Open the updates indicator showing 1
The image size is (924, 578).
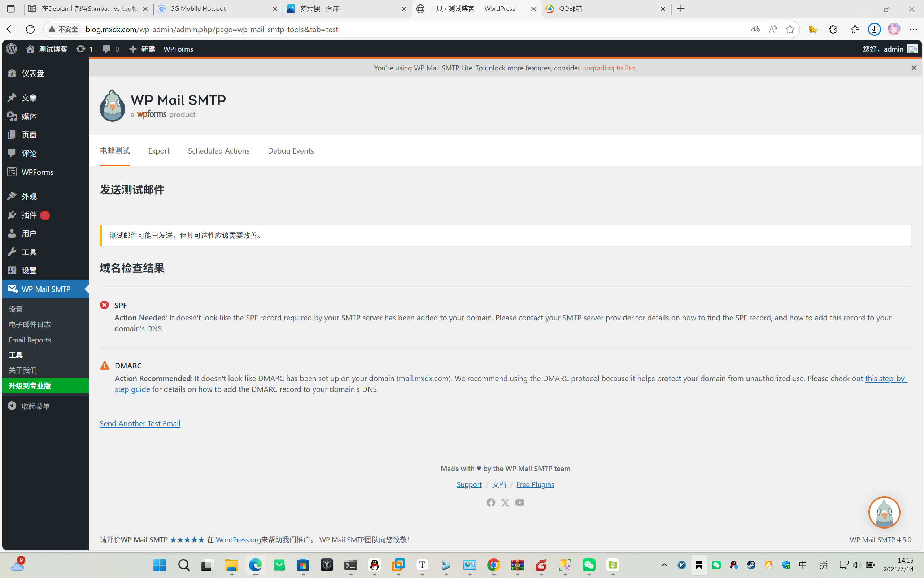84,49
